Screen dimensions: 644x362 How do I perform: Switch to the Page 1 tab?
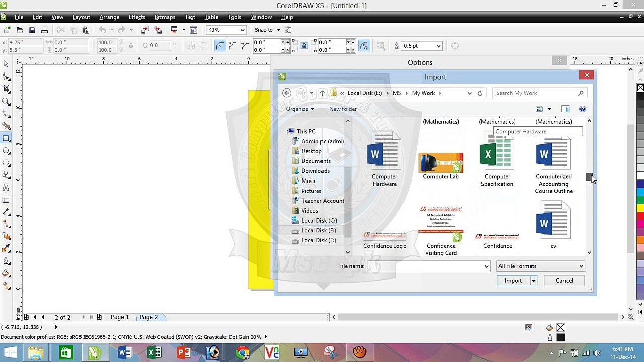pyautogui.click(x=120, y=317)
